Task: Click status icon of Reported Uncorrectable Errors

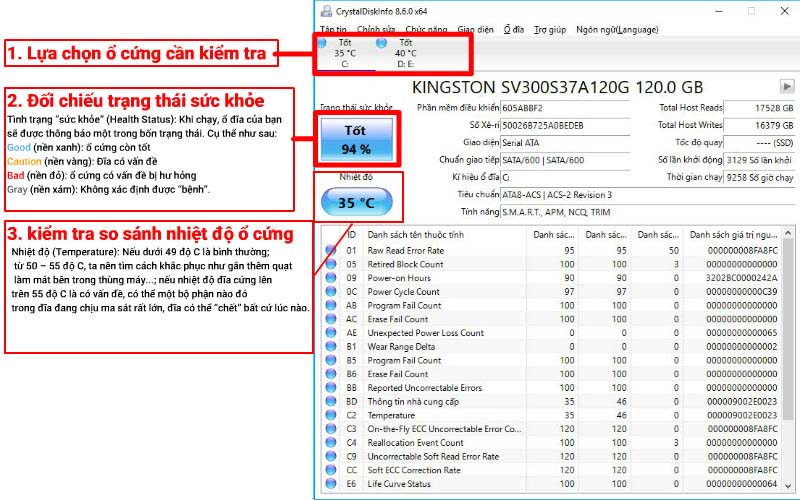Action: point(331,388)
